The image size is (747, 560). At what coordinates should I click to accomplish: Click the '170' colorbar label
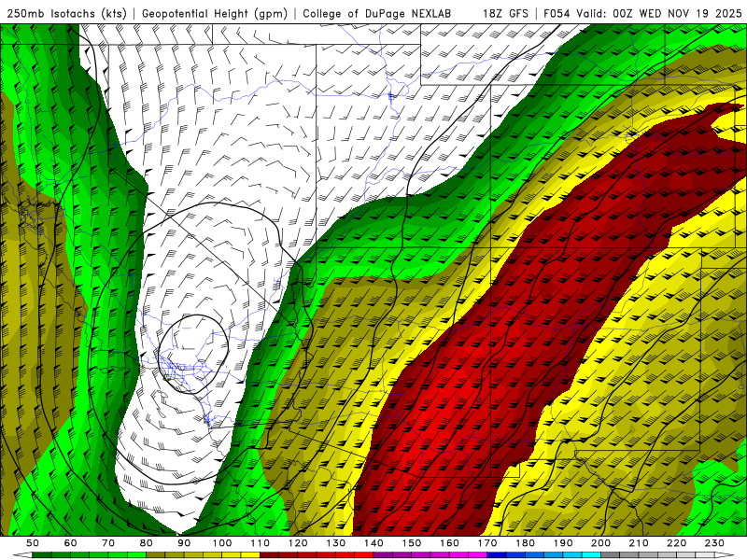point(487,543)
